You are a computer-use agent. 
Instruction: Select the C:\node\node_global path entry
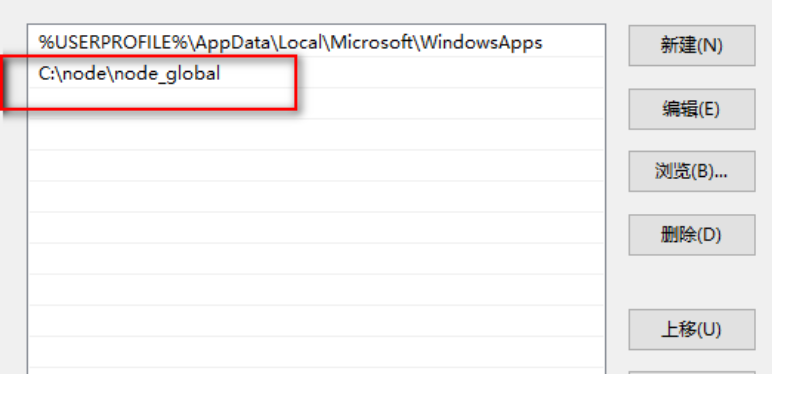(316, 73)
